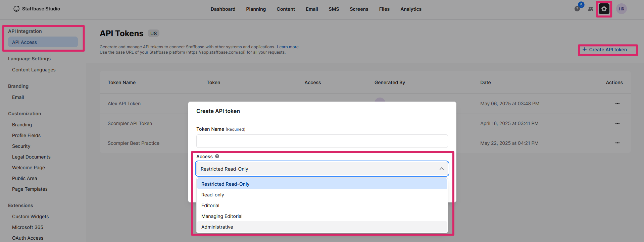This screenshot has width=644, height=242.
Task: Click the Access help tooltip icon
Action: click(x=217, y=156)
